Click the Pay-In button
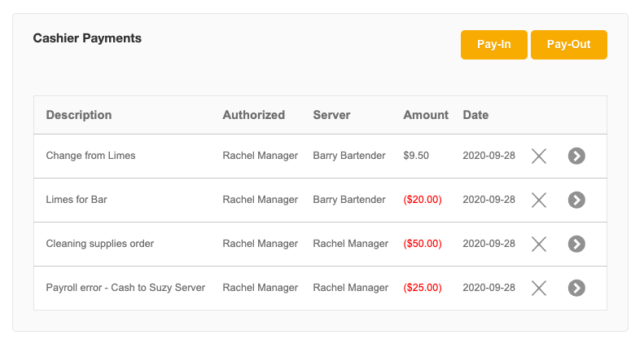The width and height of the screenshot is (644, 344). pyautogui.click(x=493, y=45)
